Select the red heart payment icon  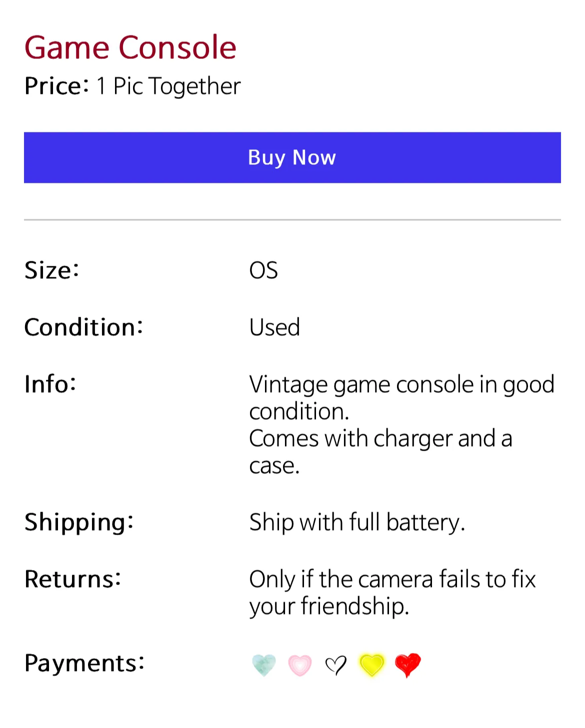407,665
